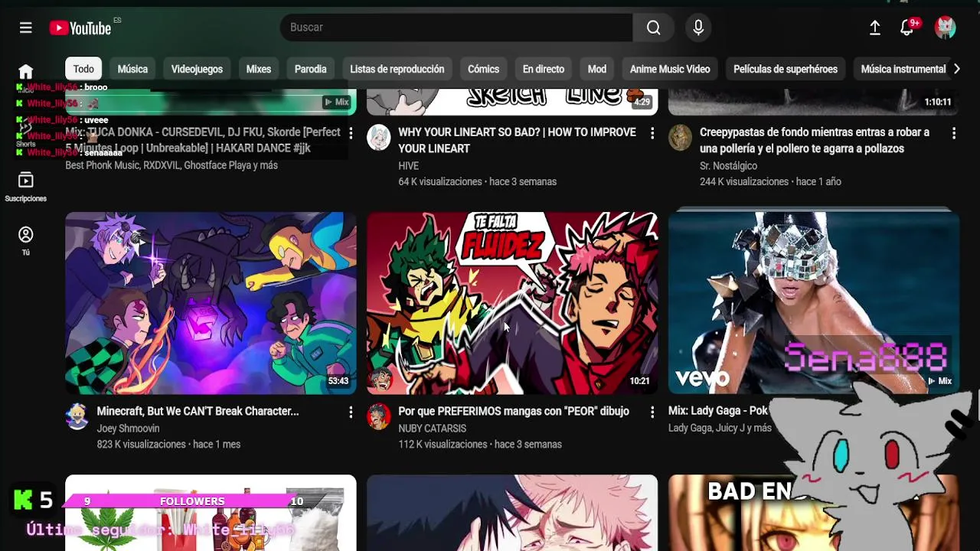
Task: Open TUCA DONKA CURSEDEVIL mix title
Action: click(x=203, y=141)
